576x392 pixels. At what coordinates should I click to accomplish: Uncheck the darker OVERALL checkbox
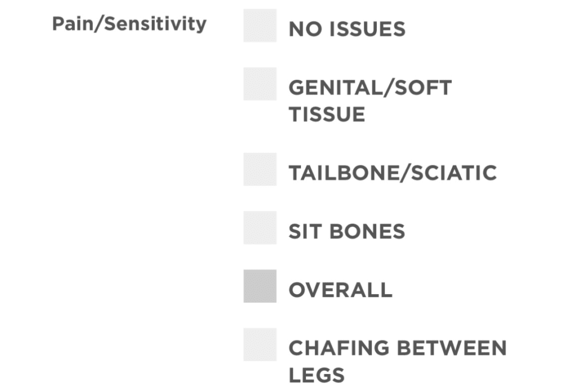260,286
